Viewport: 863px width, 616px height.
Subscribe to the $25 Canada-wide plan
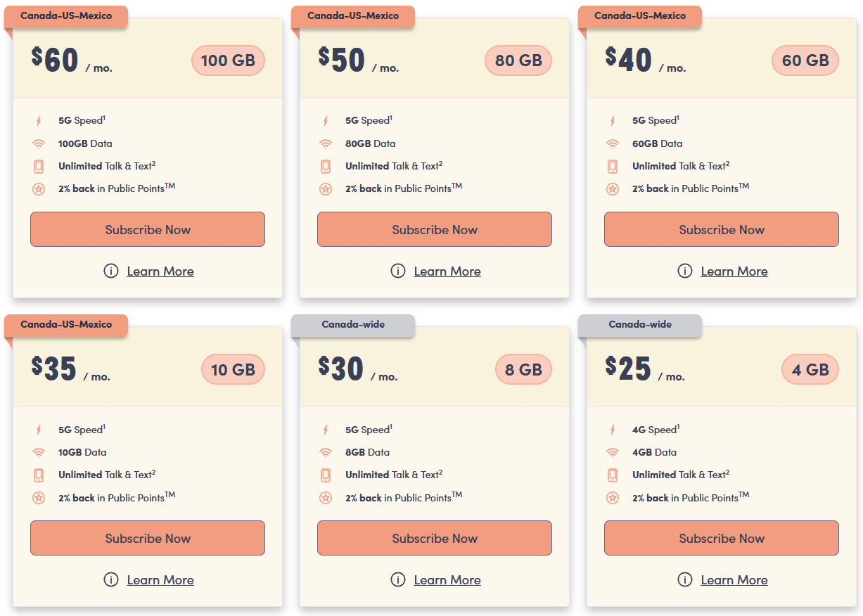(721, 538)
